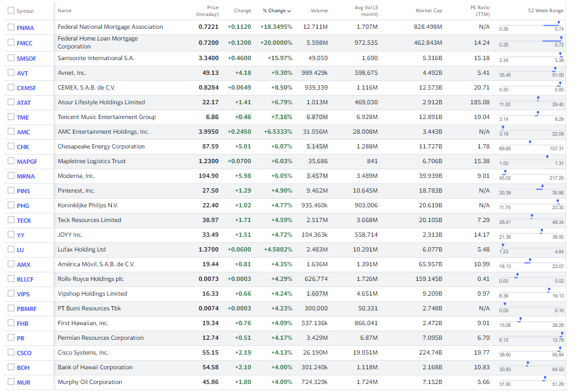Open the ATAT ticker link
This screenshot has width=584, height=392.
[x=24, y=102]
